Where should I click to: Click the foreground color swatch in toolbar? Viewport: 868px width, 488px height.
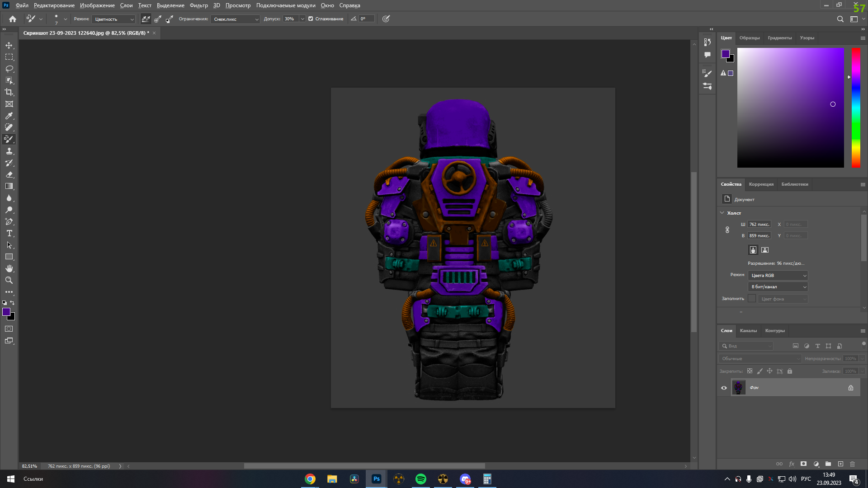coord(6,312)
